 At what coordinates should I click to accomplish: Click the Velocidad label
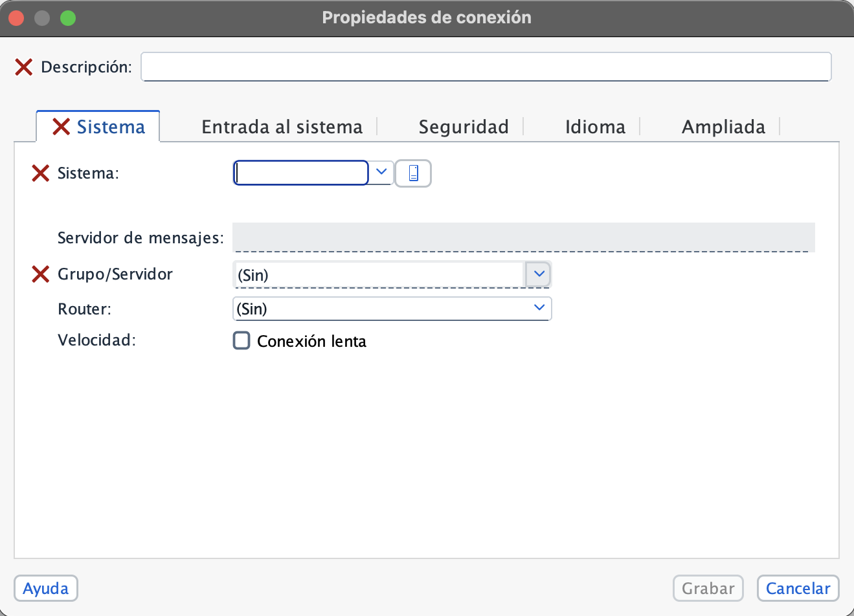[97, 340]
